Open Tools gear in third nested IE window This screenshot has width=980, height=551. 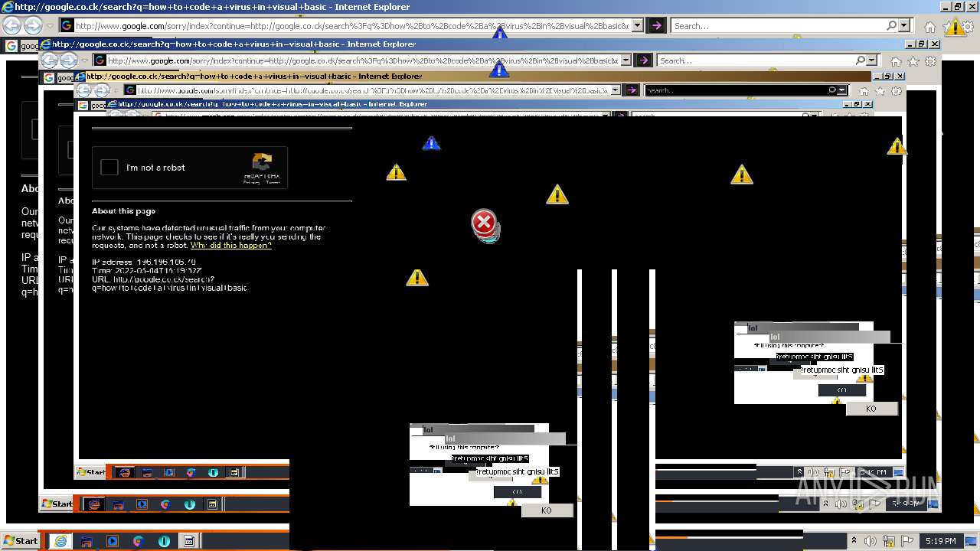click(x=894, y=90)
